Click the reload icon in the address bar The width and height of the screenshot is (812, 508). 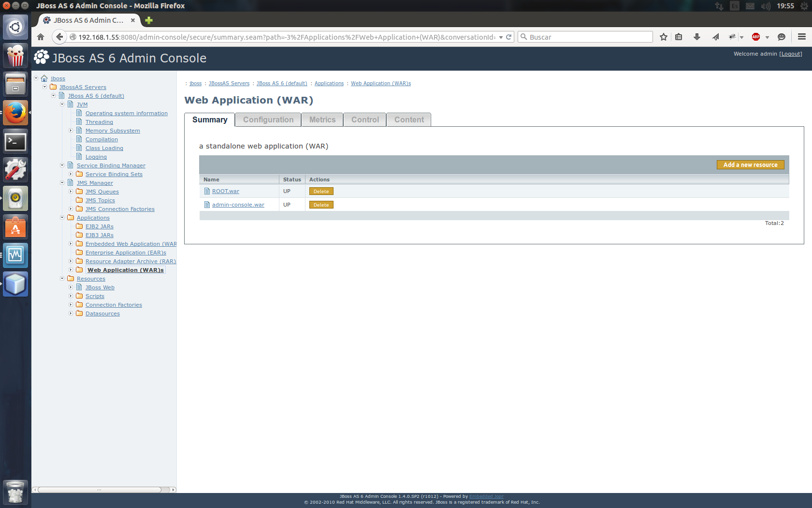(x=508, y=37)
